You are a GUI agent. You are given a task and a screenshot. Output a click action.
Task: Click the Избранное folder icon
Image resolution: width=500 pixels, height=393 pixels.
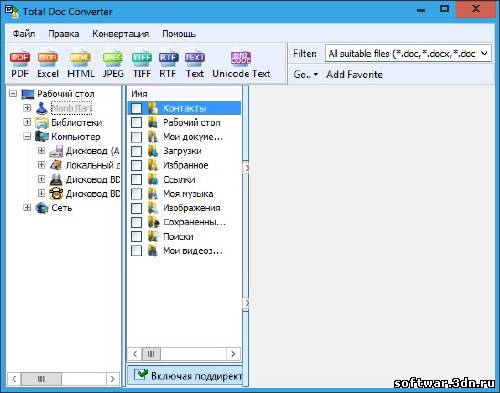pyautogui.click(x=153, y=165)
